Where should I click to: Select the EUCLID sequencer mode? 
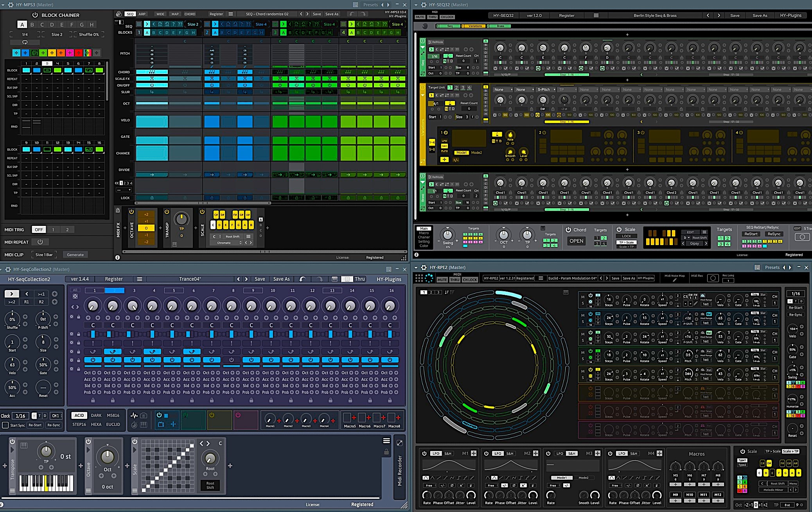tap(113, 424)
